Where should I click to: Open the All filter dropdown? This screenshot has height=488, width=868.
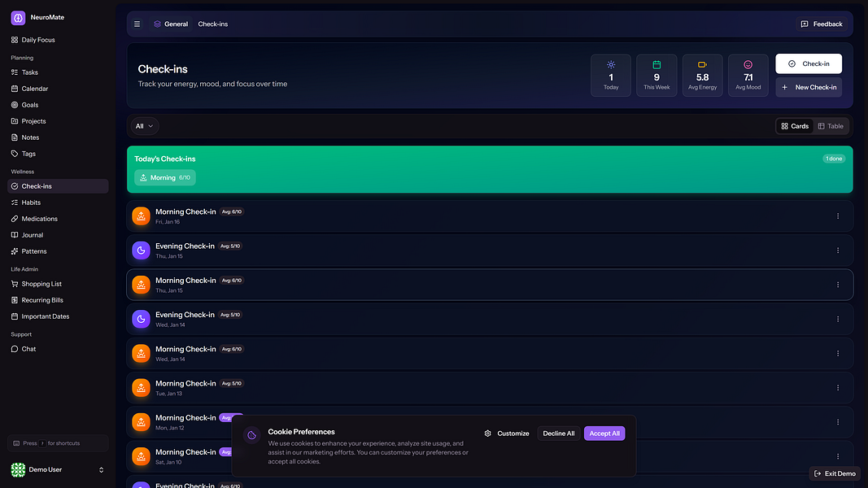pyautogui.click(x=145, y=126)
